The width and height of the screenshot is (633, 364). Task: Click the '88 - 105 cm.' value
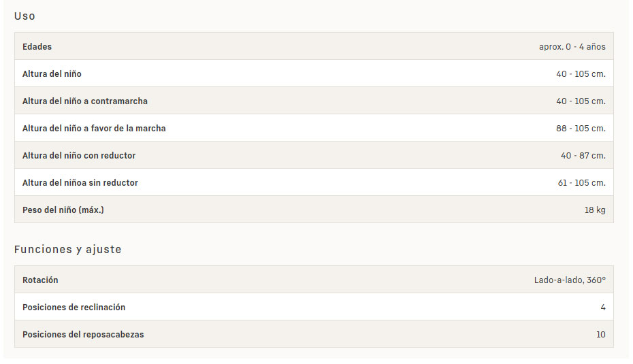[x=581, y=129]
